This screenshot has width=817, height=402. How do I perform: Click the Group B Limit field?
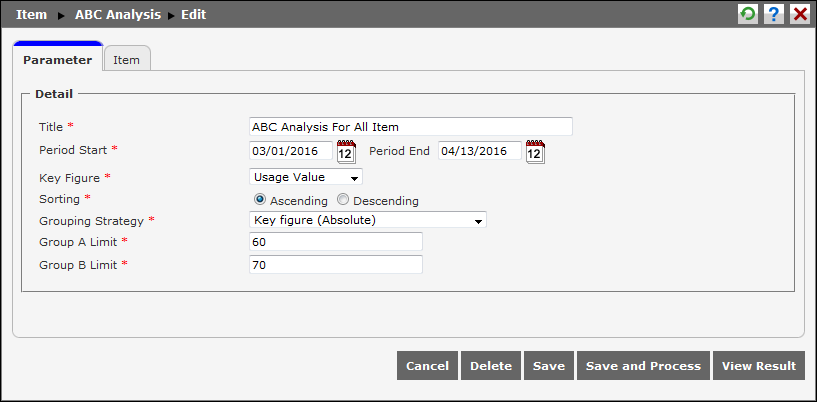(336, 265)
